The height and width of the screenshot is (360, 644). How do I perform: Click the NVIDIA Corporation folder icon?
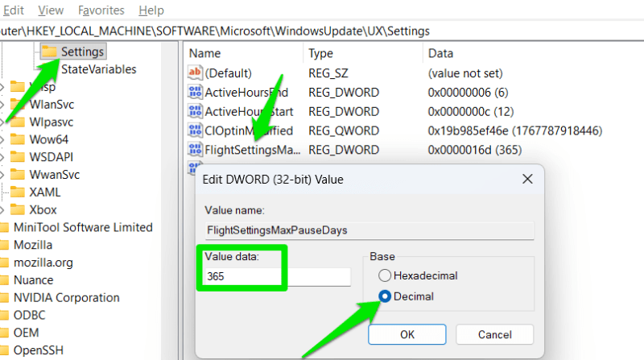click(x=4, y=297)
